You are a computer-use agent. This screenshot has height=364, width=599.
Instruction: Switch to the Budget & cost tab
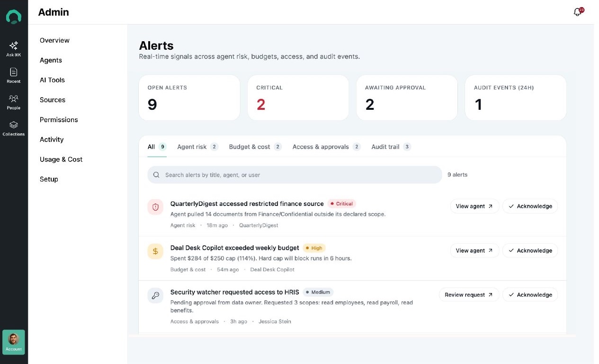(255, 147)
